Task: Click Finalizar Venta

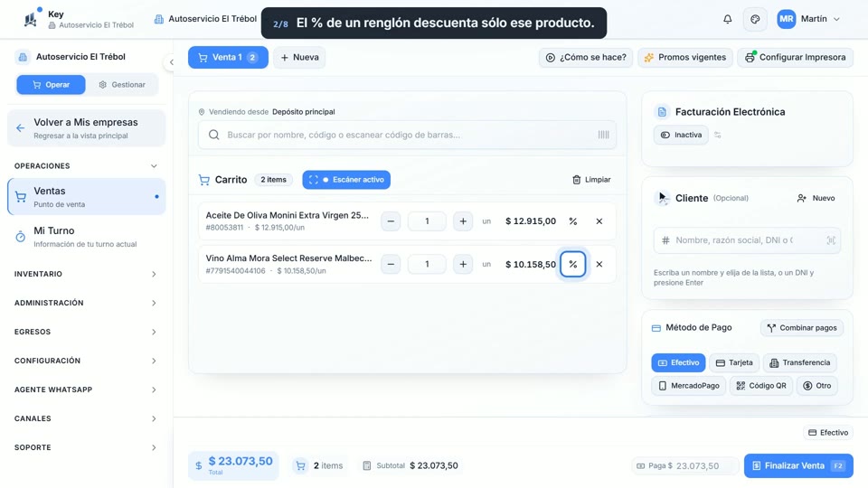Action: point(798,466)
